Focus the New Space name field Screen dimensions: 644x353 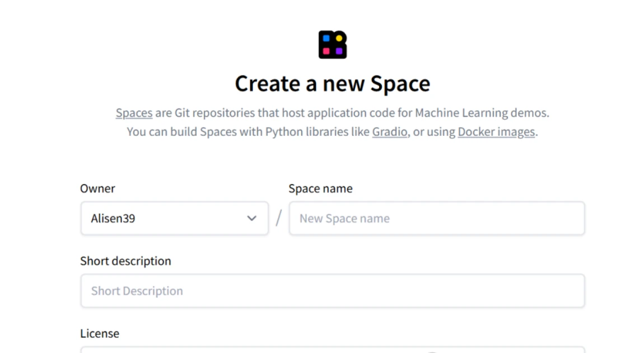[437, 218]
